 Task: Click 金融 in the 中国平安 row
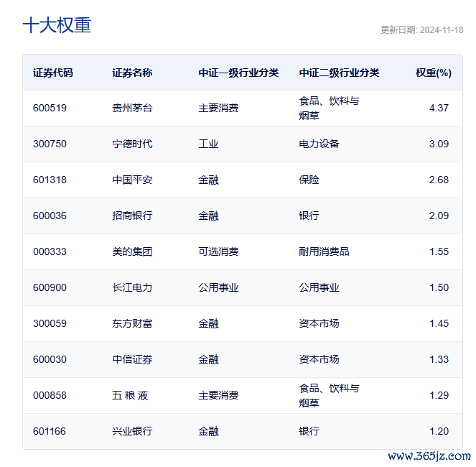[x=208, y=180]
